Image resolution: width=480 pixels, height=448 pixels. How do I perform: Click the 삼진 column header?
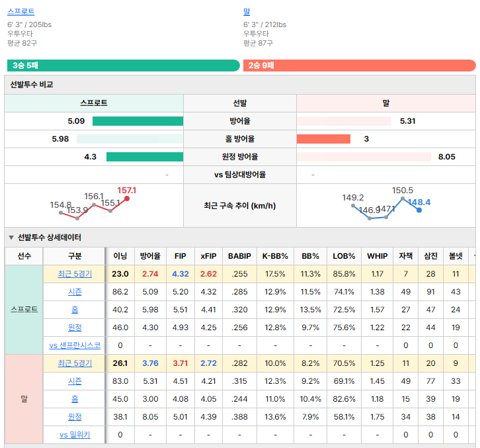pos(430,256)
